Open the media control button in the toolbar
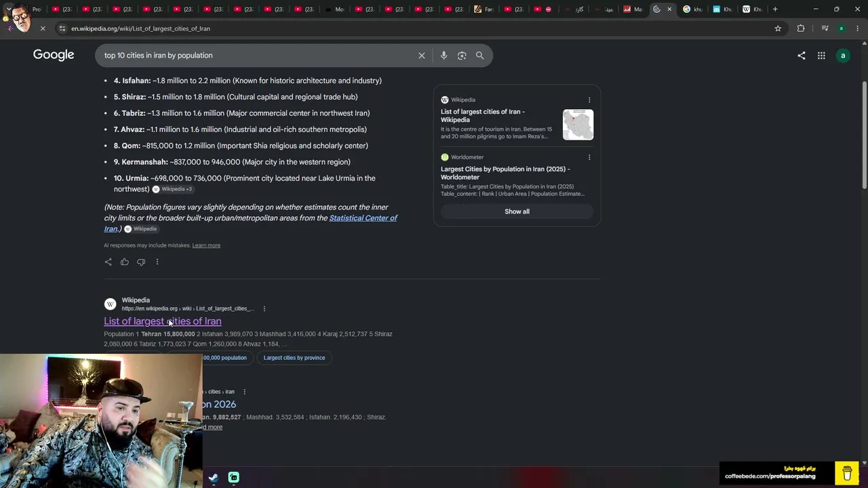Screen dimensions: 868x488 pos(825,28)
